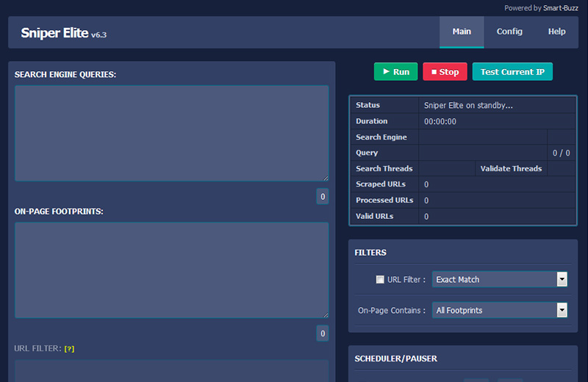Click the queries count box under Search Engine Queries
Image resolution: width=588 pixels, height=382 pixels.
pos(323,196)
